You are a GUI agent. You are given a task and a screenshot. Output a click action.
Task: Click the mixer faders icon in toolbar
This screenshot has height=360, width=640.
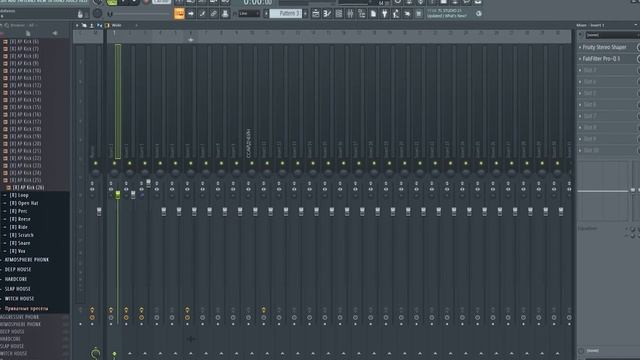click(x=350, y=14)
